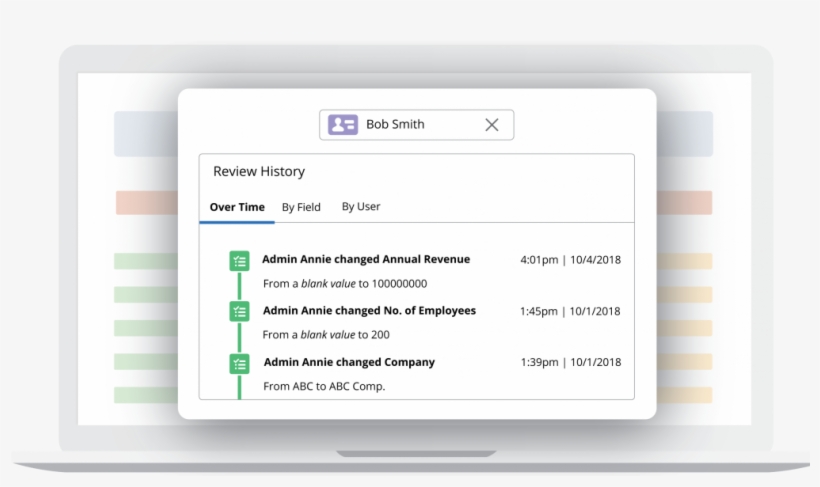Select the "From ABC to ABC Comp." detail
Screen dimensions: 820x487
pos(324,386)
